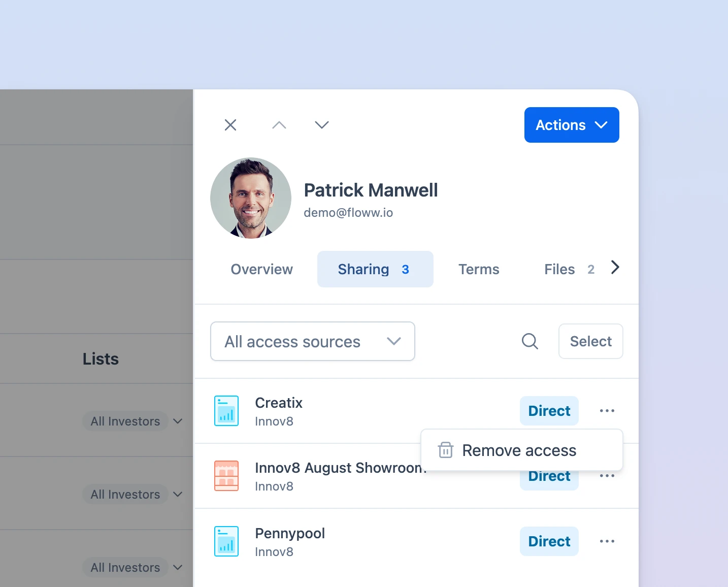The height and width of the screenshot is (587, 728).
Task: Go to next record with down chevron
Action: pos(322,125)
